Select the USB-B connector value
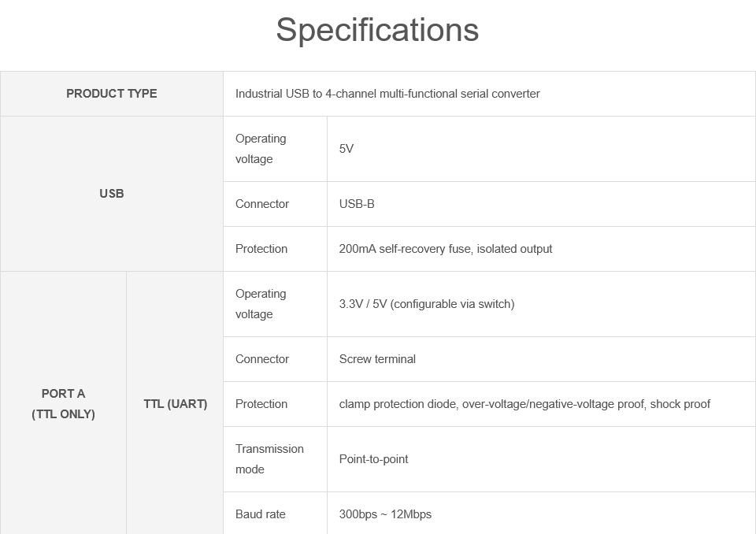 pyautogui.click(x=357, y=204)
